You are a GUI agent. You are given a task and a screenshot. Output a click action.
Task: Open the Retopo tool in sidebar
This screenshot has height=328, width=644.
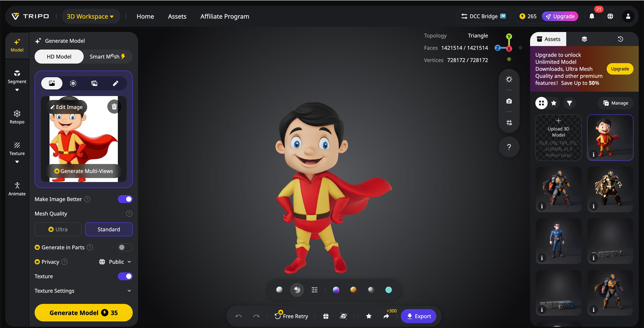pos(17,117)
